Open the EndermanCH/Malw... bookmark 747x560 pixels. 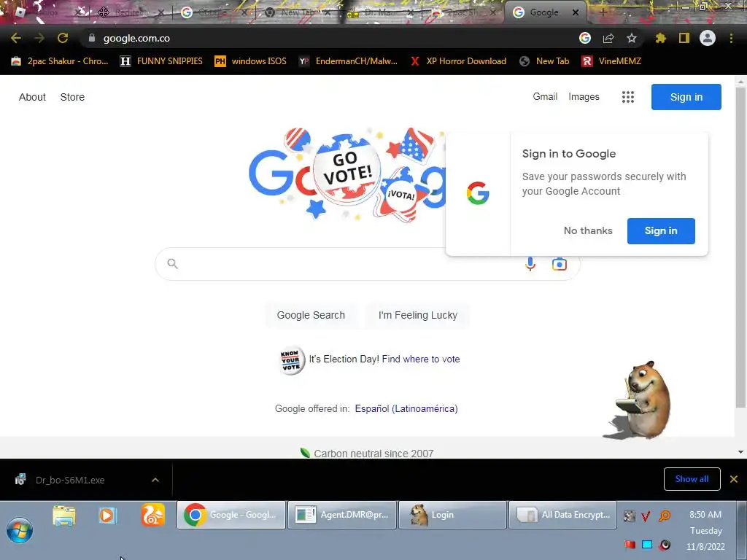pos(348,61)
